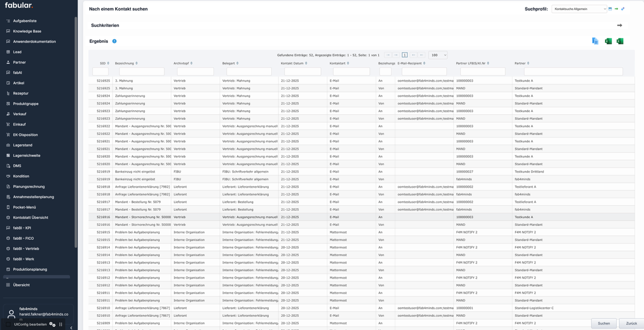Collapse the sidebar with the chevron arrow
Screen dimensions: 644x330
(x=71, y=327)
